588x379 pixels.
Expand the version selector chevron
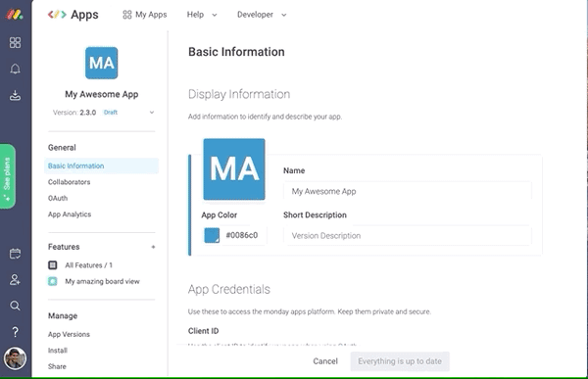coord(152,112)
